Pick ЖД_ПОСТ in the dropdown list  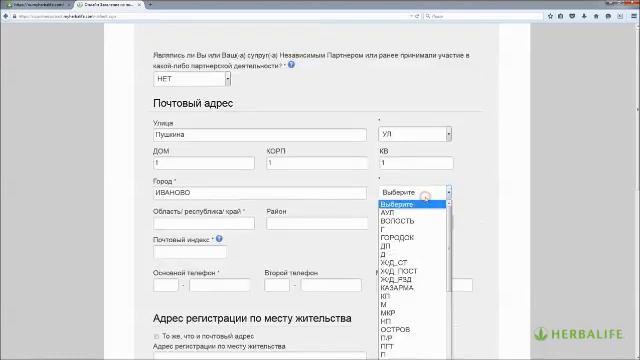tap(412, 271)
